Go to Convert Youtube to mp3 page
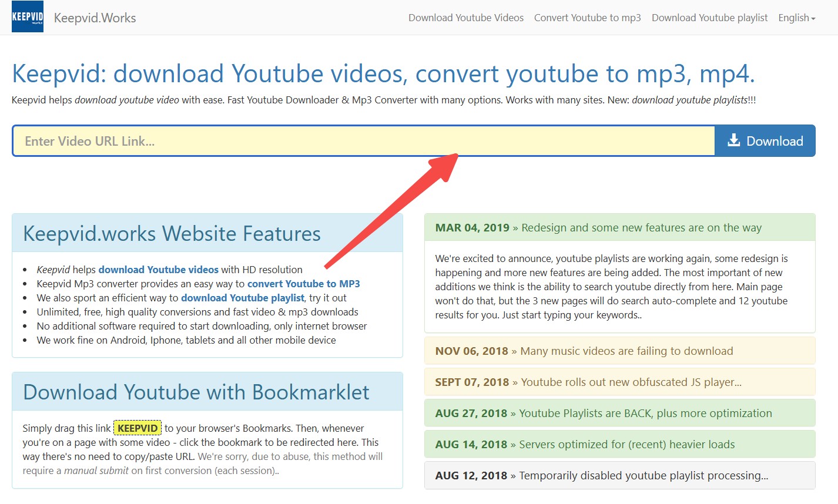The width and height of the screenshot is (838, 504). [588, 18]
